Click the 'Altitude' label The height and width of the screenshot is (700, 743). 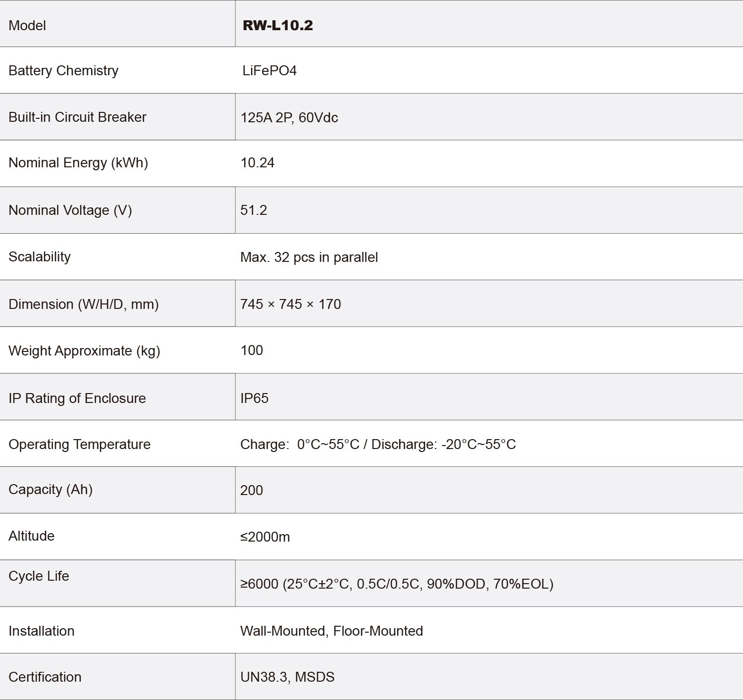32,536
